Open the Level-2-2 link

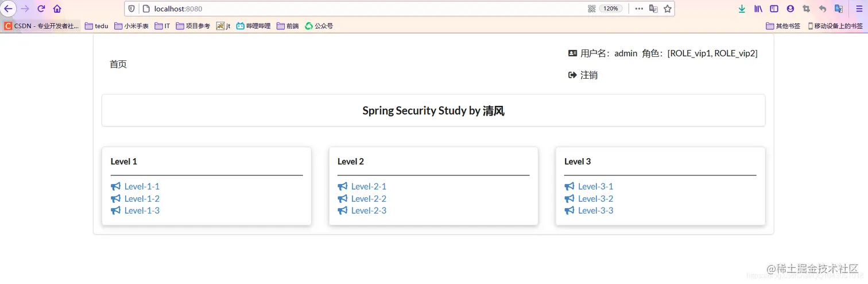coord(369,198)
